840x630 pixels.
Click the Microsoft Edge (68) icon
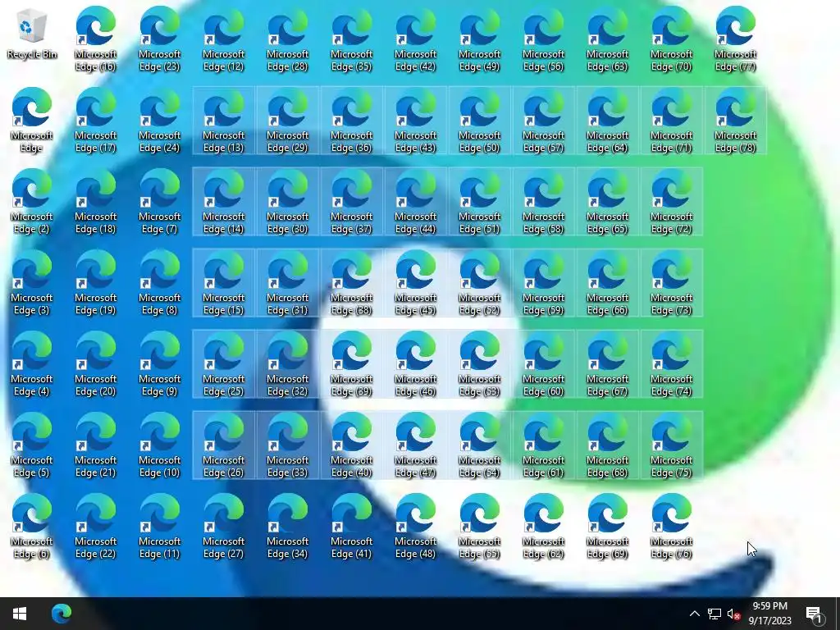tap(608, 445)
